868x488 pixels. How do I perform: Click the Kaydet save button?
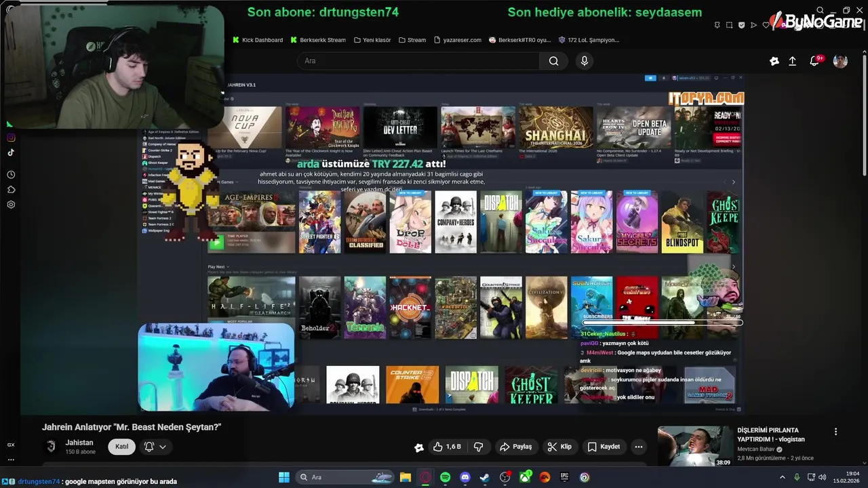tap(604, 447)
